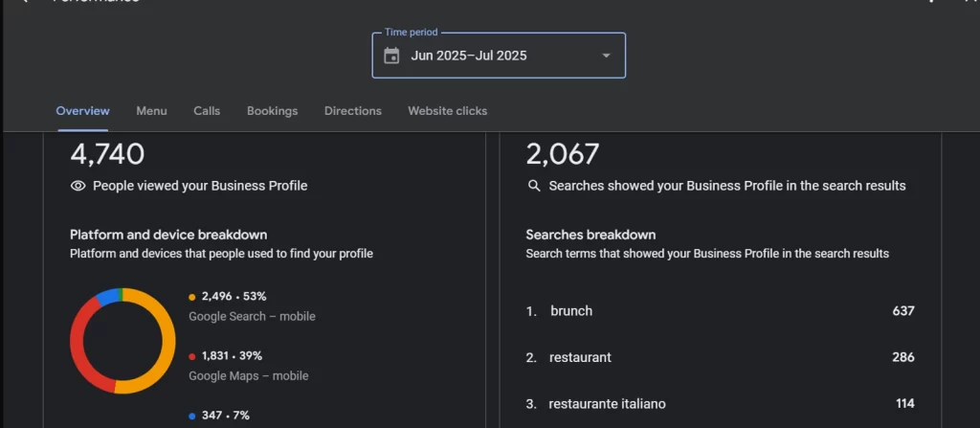Click the blue legend dot for 347 views
The width and height of the screenshot is (980, 428).
[192, 416]
